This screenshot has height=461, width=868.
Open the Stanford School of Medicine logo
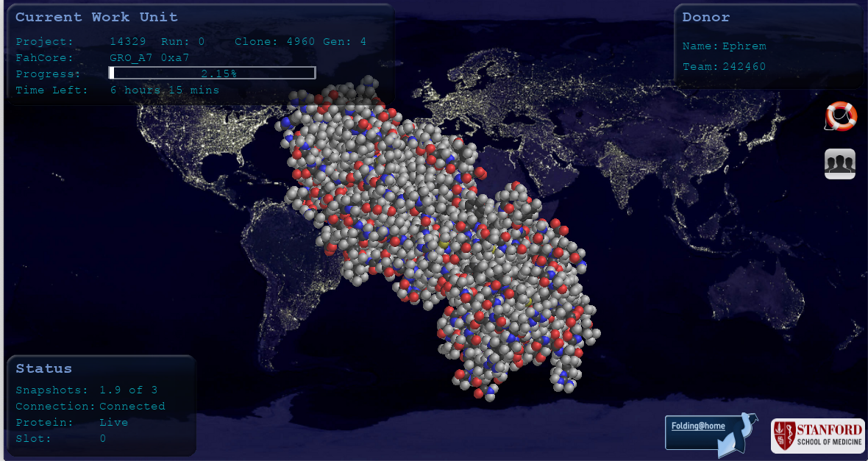pos(817,435)
